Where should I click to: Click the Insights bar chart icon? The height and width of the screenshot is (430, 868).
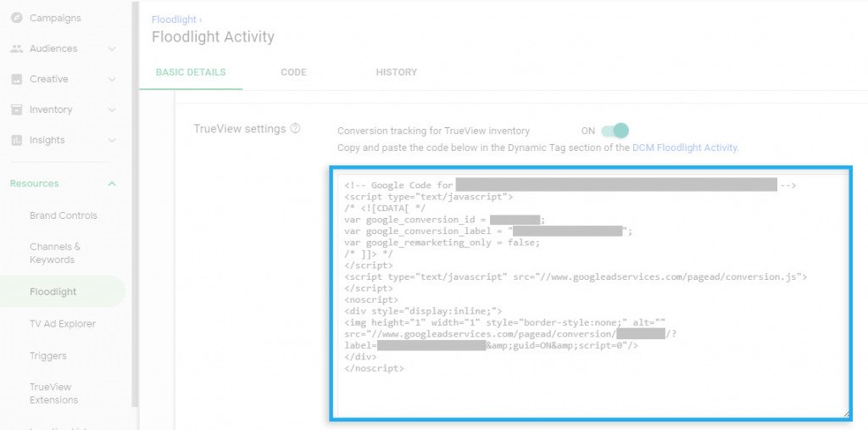(16, 140)
